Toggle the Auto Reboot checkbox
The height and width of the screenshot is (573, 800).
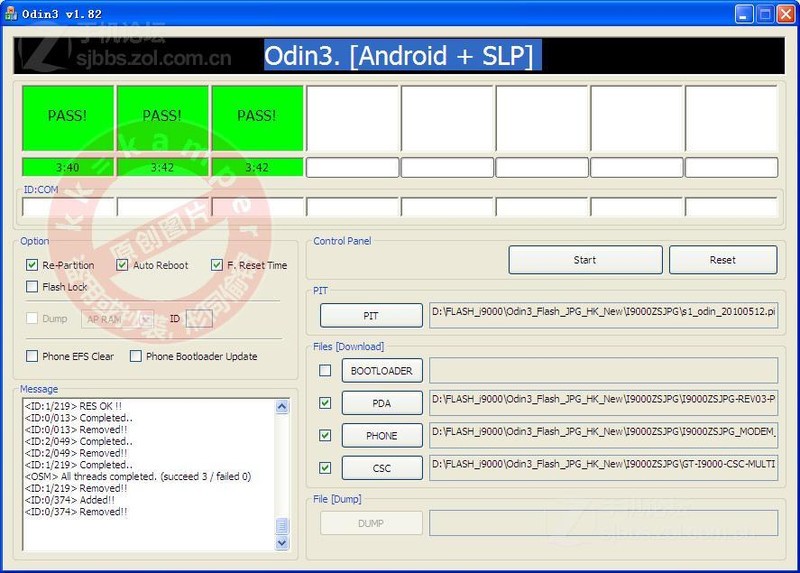[x=123, y=265]
